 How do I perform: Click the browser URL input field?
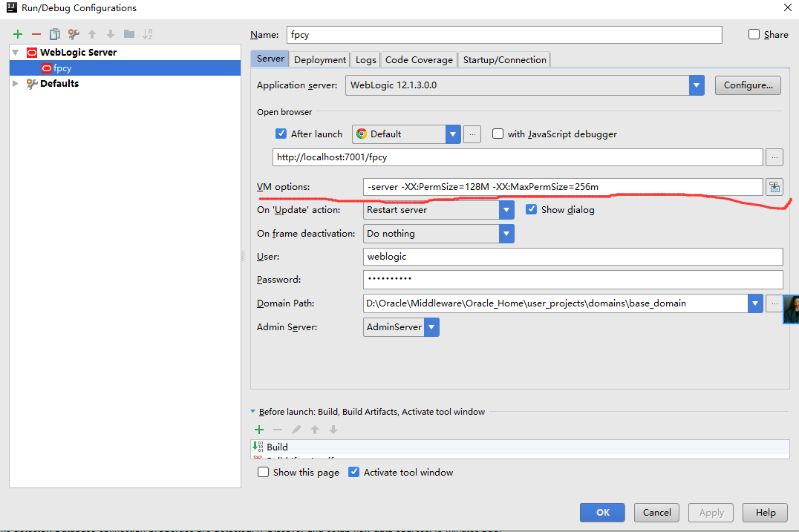[518, 157]
